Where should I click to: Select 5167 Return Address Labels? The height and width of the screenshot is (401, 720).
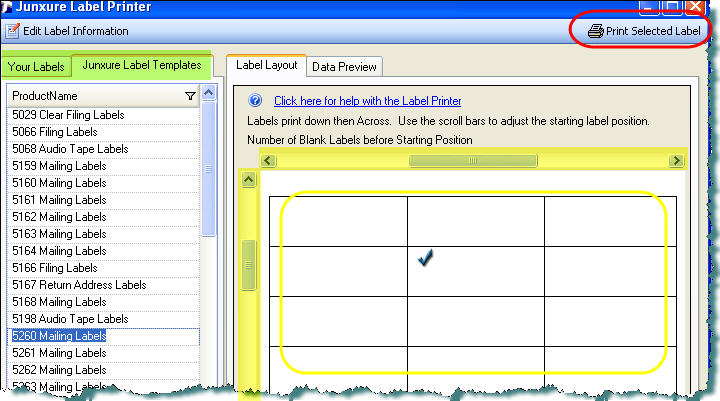coord(103,285)
